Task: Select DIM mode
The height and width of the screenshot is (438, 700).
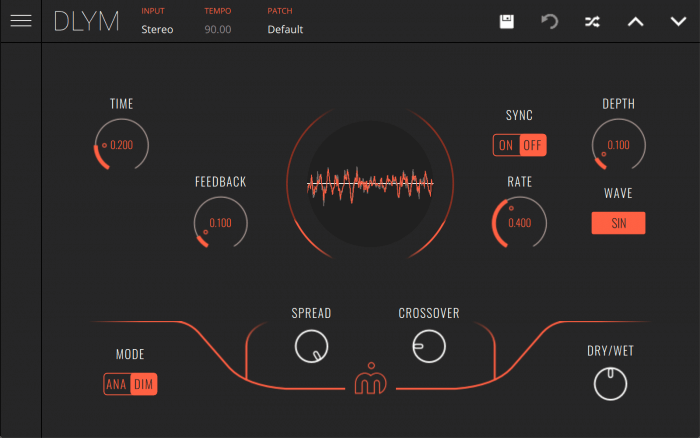Action: pyautogui.click(x=144, y=384)
